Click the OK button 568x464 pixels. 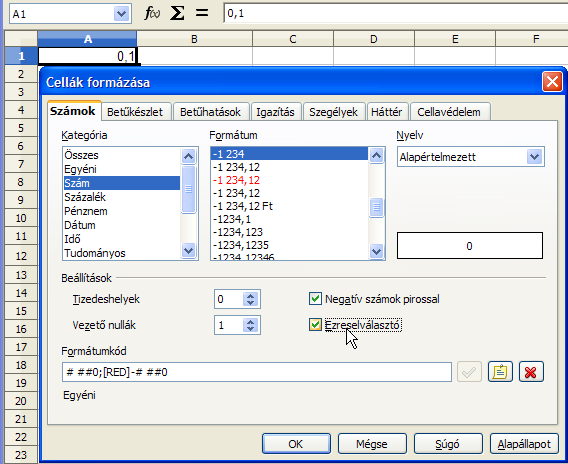pyautogui.click(x=296, y=444)
